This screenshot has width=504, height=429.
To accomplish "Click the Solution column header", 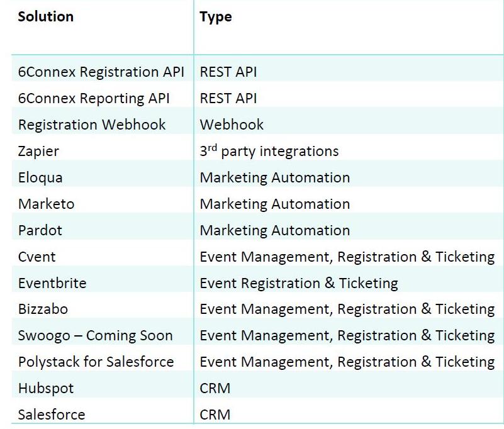I will pos(45,17).
